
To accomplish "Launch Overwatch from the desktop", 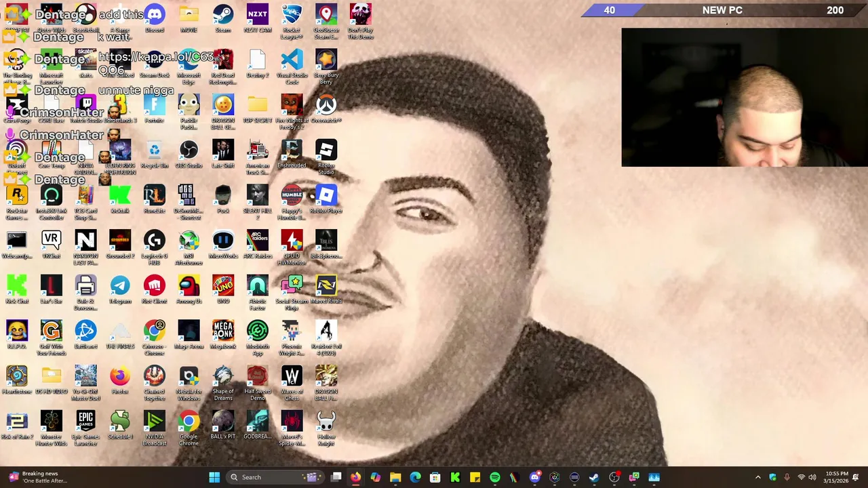I will coord(326,108).
